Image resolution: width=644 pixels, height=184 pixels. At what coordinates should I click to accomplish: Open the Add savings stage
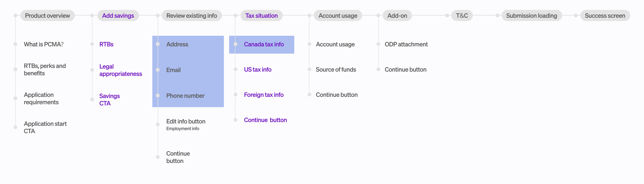coord(118,16)
